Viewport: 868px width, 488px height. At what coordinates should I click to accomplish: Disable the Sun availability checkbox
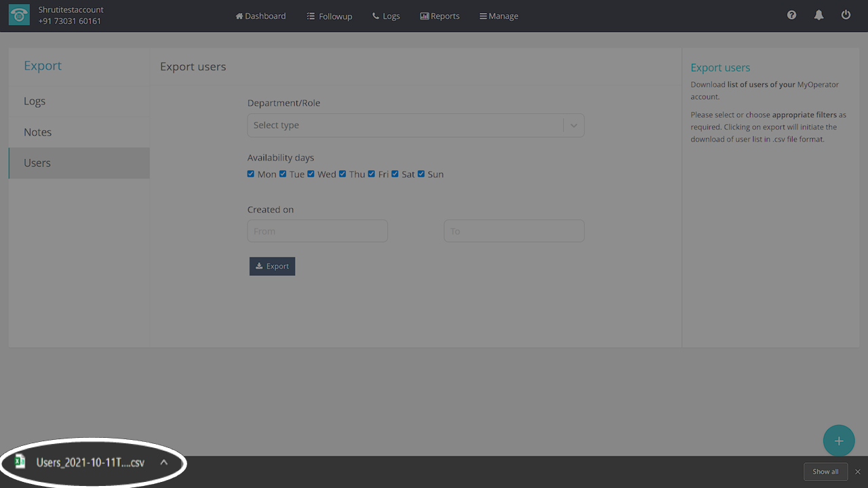coord(421,174)
